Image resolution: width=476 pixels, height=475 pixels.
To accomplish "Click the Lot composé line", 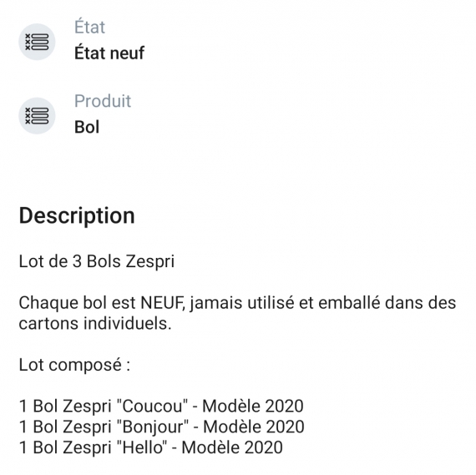I will pyautogui.click(x=74, y=365).
